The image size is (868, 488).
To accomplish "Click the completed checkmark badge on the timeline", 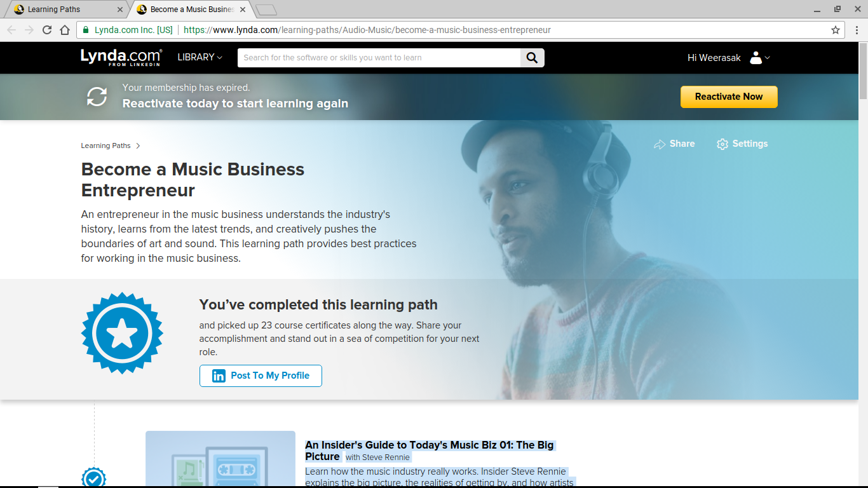I will (94, 477).
